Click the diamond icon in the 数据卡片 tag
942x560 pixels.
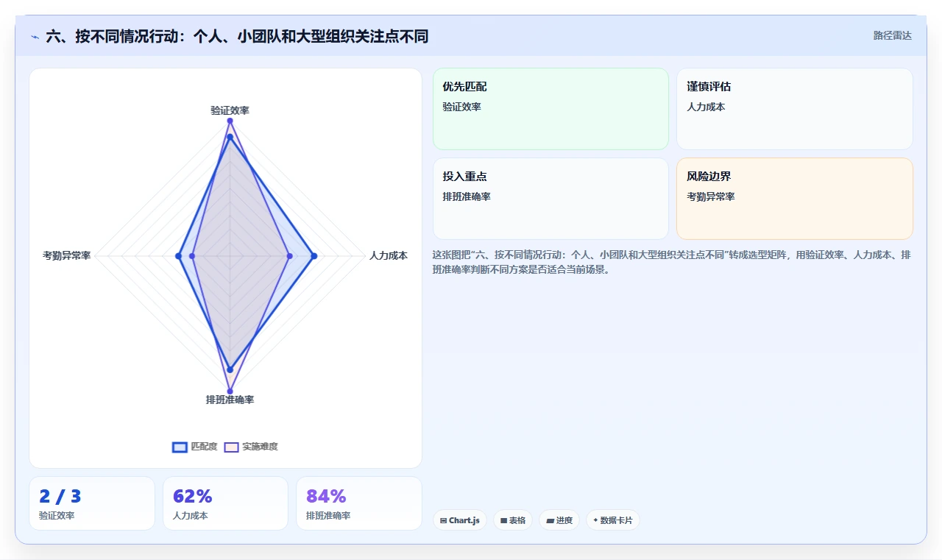(x=595, y=520)
